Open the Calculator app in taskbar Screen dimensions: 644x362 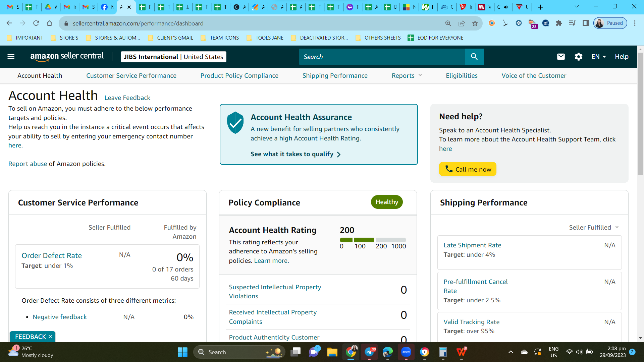pyautogui.click(x=443, y=352)
